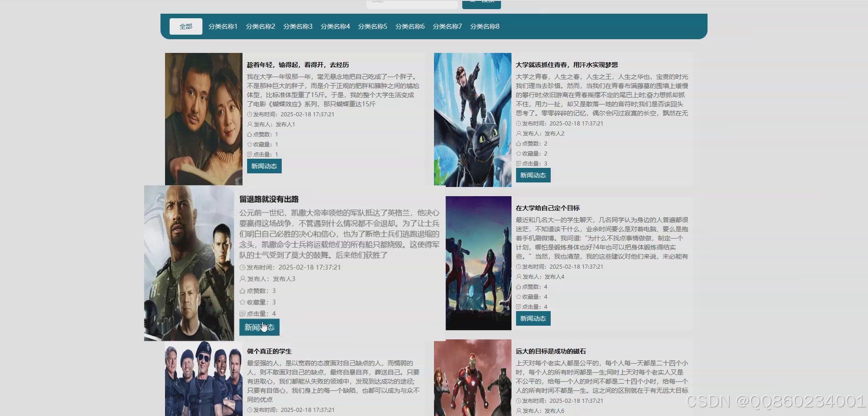Viewport: 868px width, 416px height.
Task: Open article title 留退路就没有出路
Action: click(x=269, y=199)
